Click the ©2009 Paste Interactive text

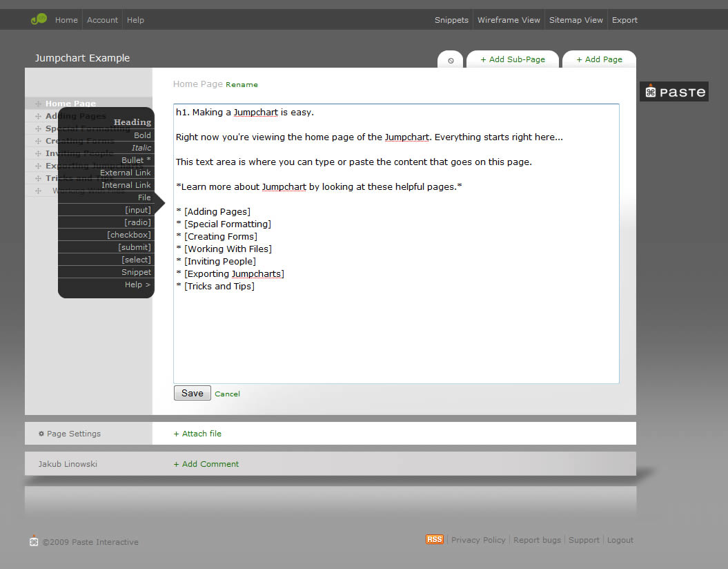[90, 542]
